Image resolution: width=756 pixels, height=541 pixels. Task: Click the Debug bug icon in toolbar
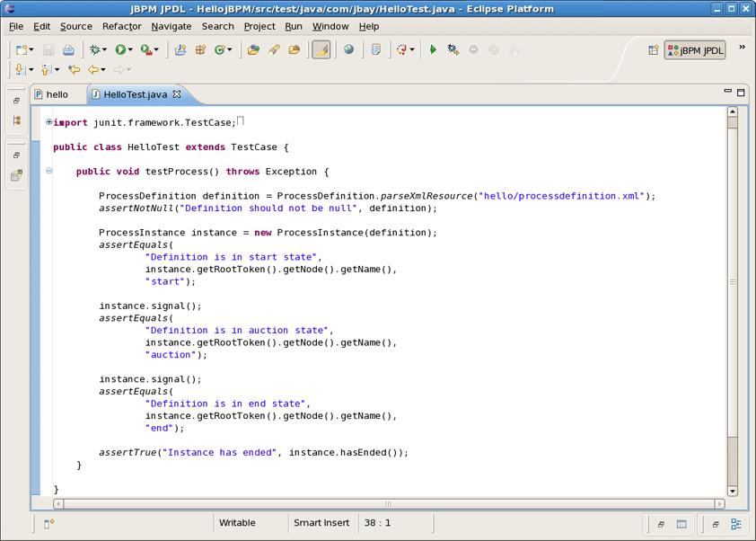tap(94, 50)
